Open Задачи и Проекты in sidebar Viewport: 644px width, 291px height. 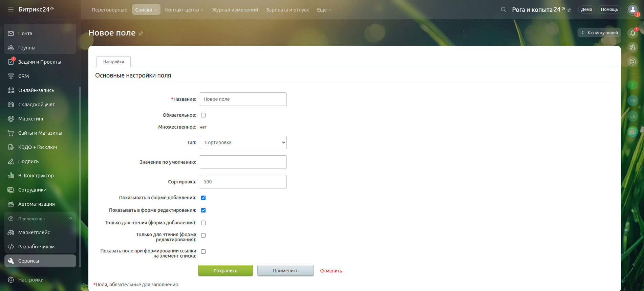39,62
